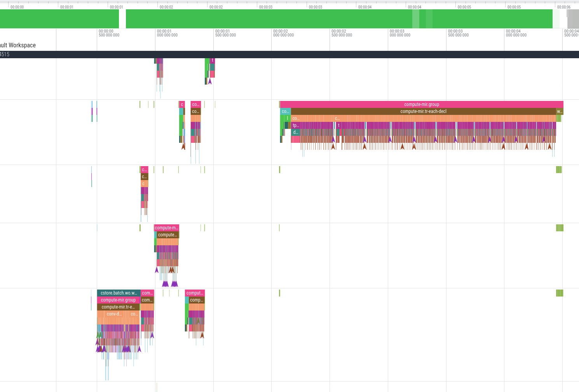
Task: Click the brown comp... slice under comput...
Action: coord(196,300)
